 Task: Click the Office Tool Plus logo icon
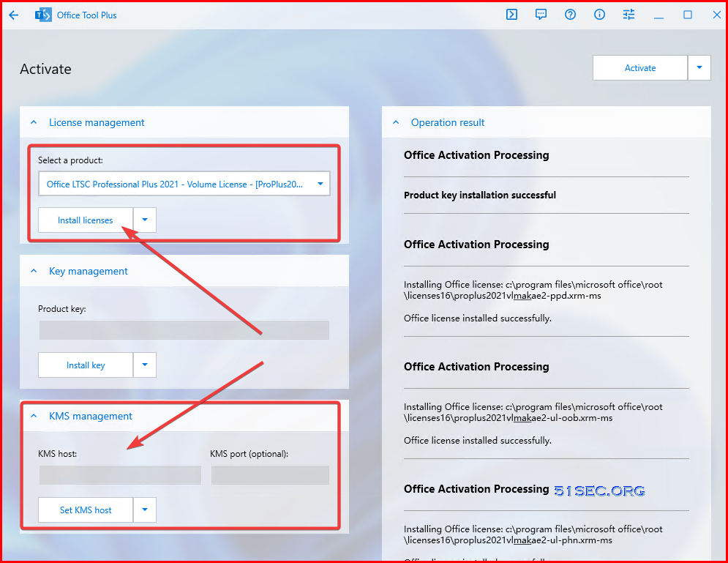[43, 15]
